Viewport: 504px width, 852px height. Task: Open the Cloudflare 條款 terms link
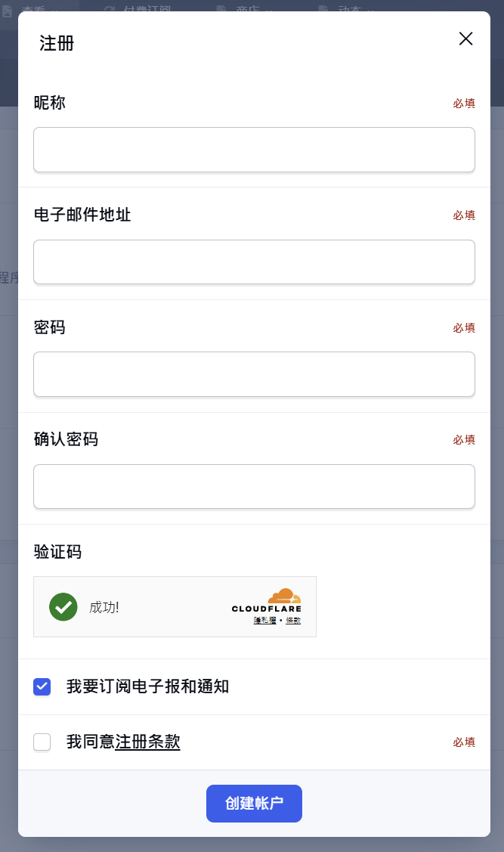[x=293, y=621]
